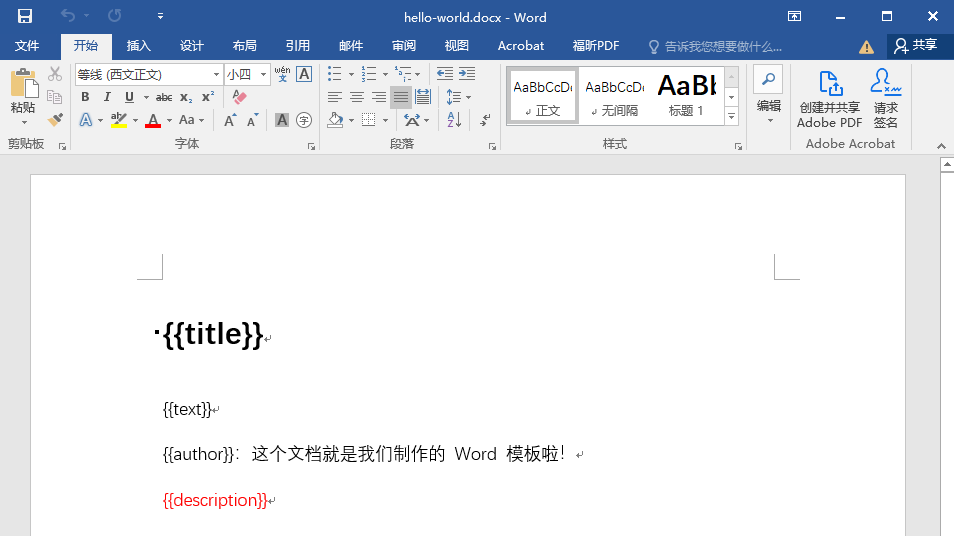The image size is (954, 536).
Task: Apply character border icon
Action: tap(304, 74)
